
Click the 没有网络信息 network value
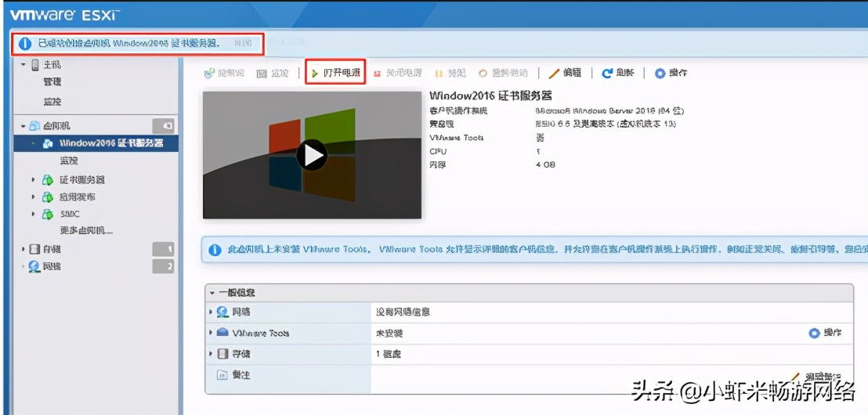tap(403, 312)
